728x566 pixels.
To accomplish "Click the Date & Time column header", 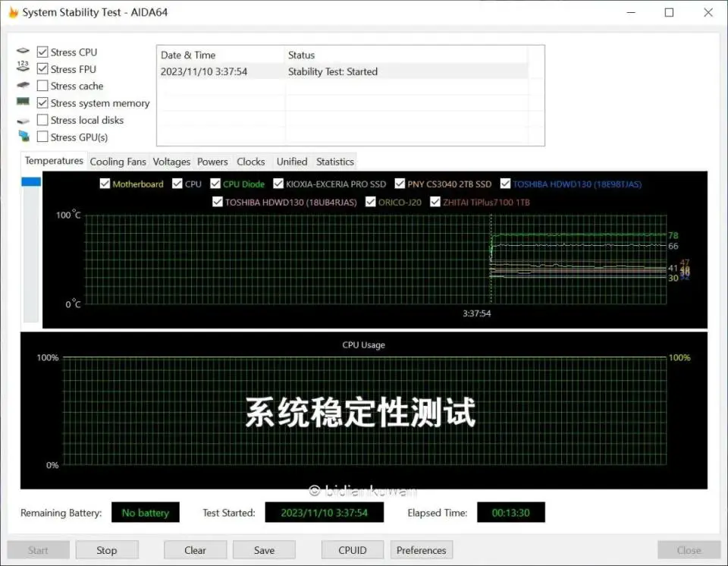I will click(221, 55).
